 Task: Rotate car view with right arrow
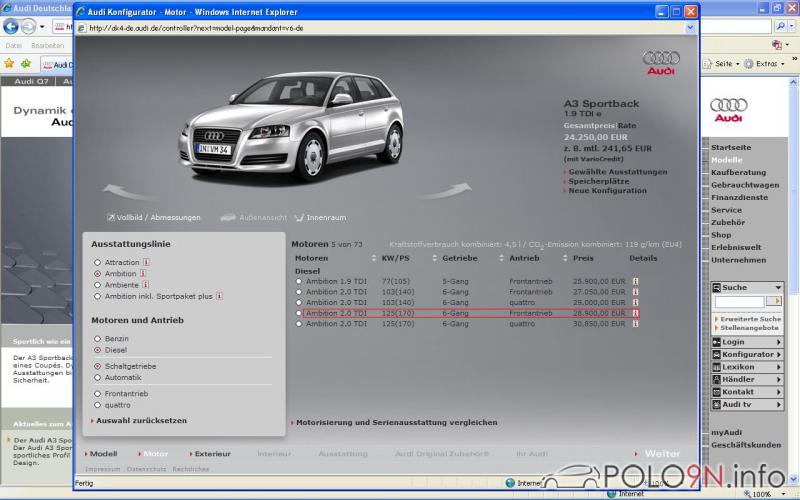(x=447, y=191)
